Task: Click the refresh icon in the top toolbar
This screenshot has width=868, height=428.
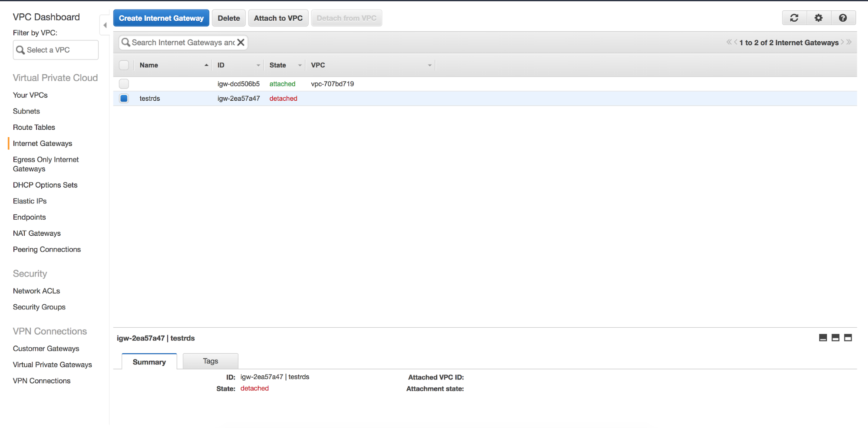Action: click(794, 18)
